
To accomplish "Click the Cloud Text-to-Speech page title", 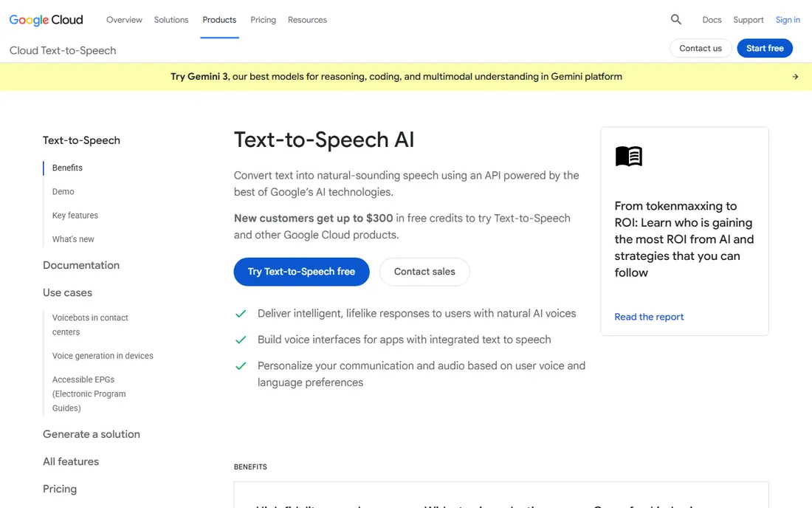I will [x=63, y=50].
